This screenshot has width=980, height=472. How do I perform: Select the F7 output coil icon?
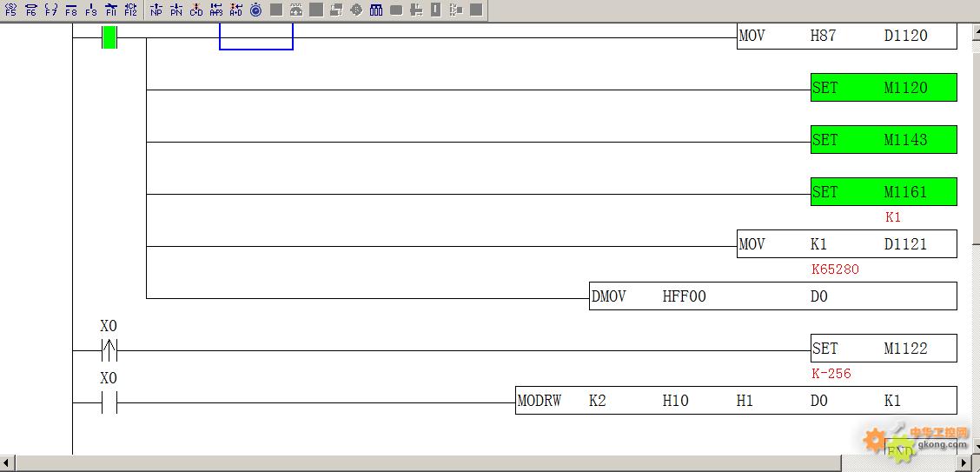click(51, 10)
